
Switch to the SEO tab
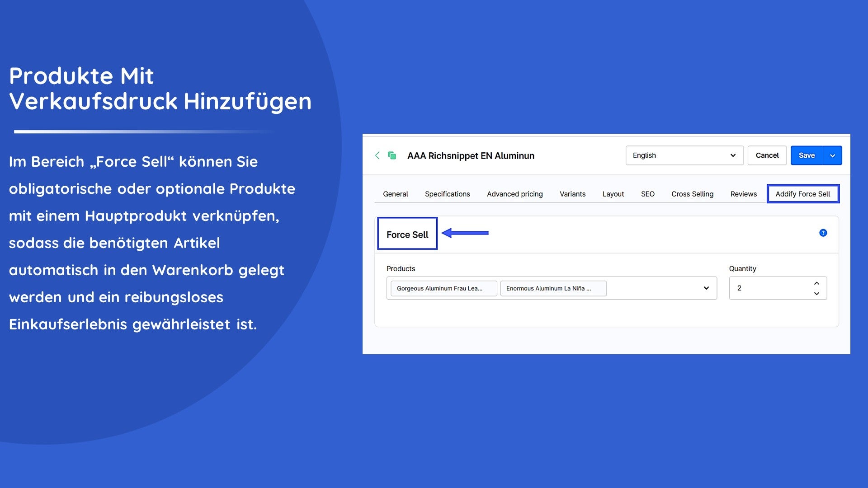coord(647,194)
